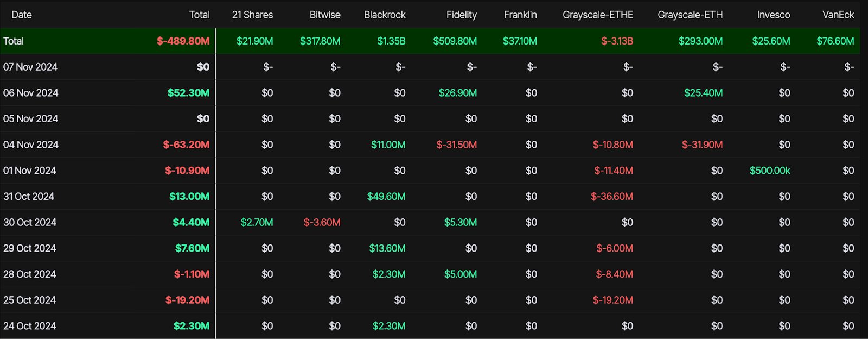The image size is (868, 339).
Task: Click the 24 Oct 2024 date
Action: coord(29,326)
